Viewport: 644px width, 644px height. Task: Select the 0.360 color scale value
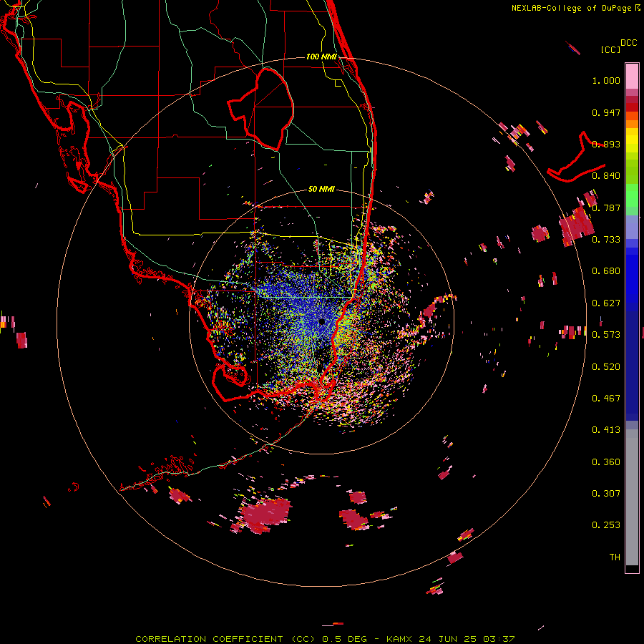pos(606,462)
